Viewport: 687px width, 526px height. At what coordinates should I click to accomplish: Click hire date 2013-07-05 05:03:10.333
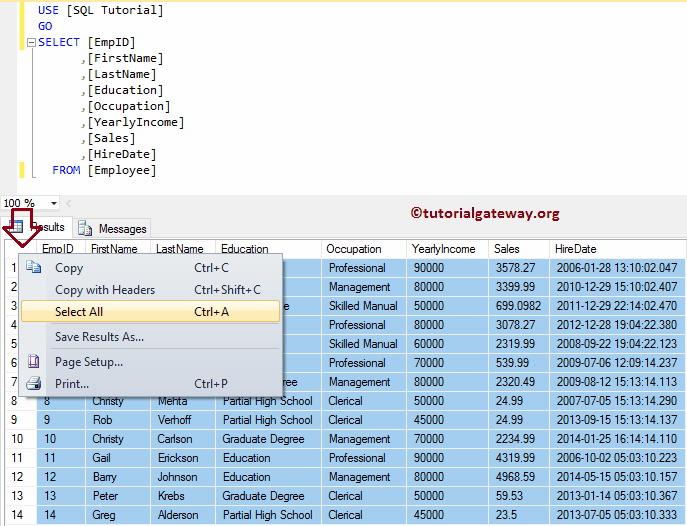tap(617, 515)
